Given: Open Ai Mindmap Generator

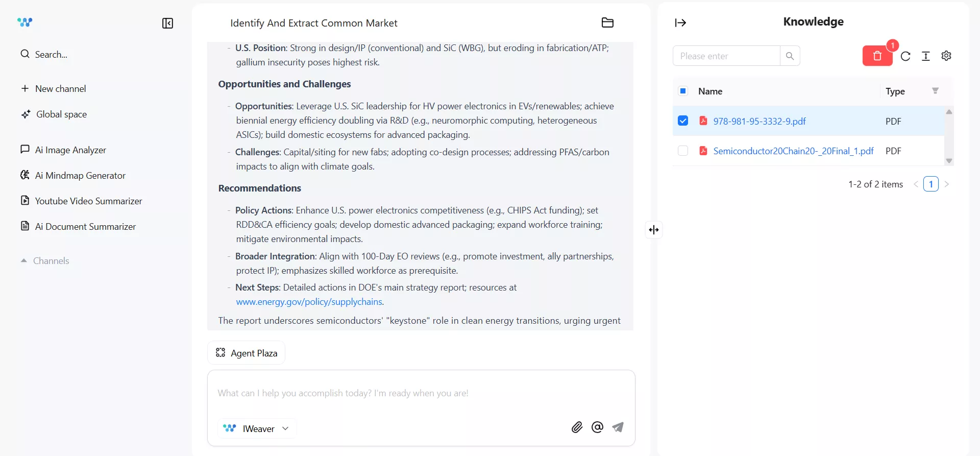Looking at the screenshot, I should [x=80, y=176].
